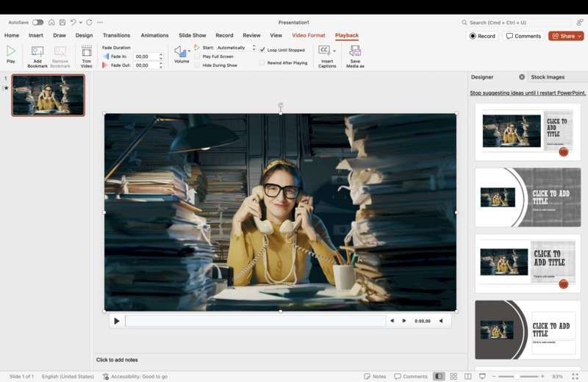
Task: Enable Hide During Show checkbox
Action: click(x=197, y=65)
